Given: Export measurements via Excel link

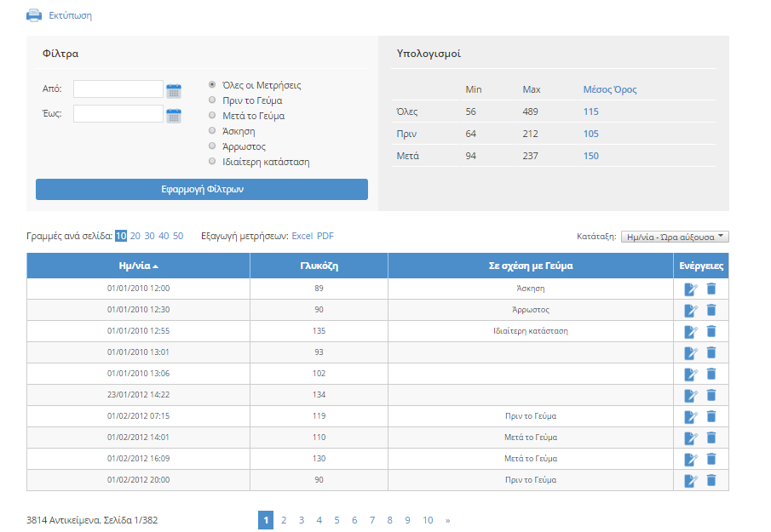Looking at the screenshot, I should (x=302, y=236).
